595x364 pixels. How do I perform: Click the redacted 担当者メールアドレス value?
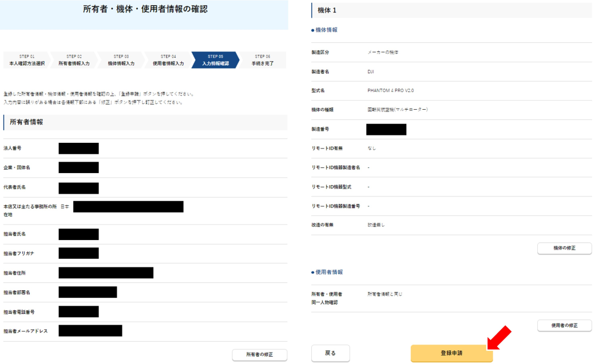click(90, 331)
